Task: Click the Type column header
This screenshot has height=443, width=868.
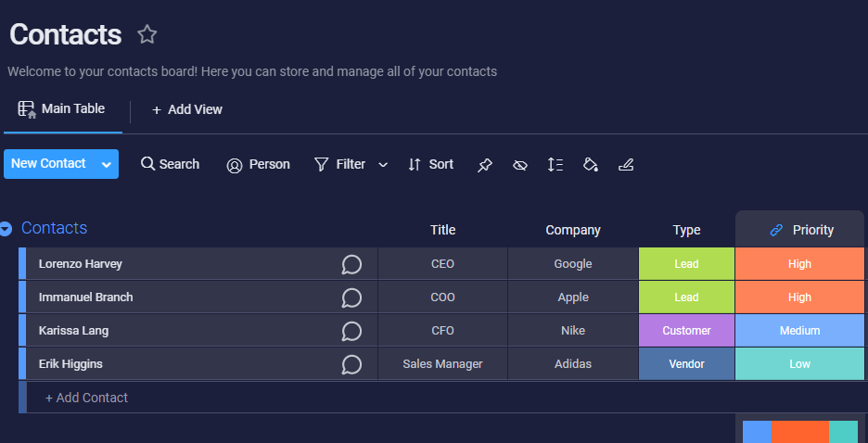Action: pos(686,230)
